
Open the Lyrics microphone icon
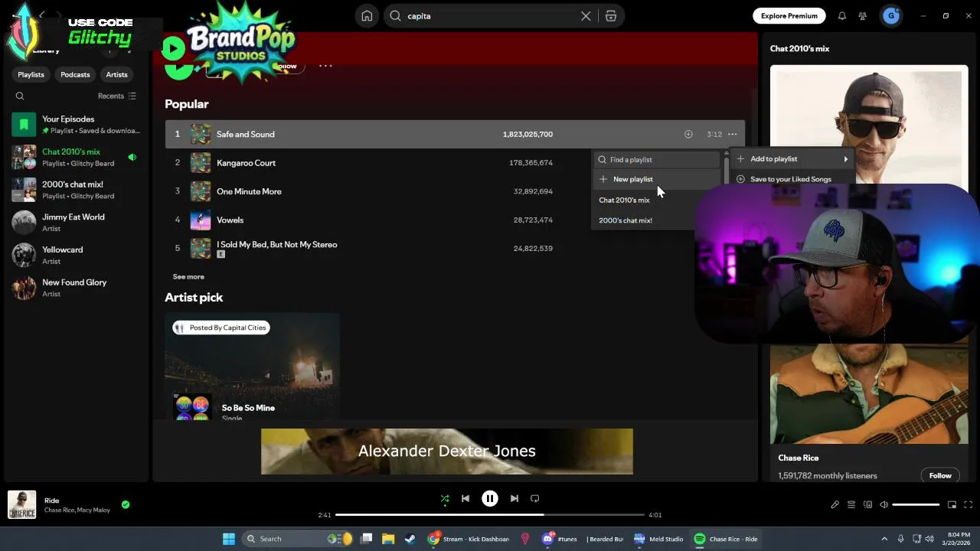tap(835, 504)
